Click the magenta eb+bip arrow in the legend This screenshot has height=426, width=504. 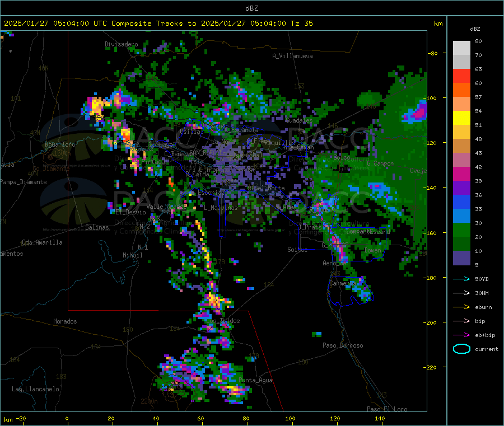pyautogui.click(x=461, y=335)
